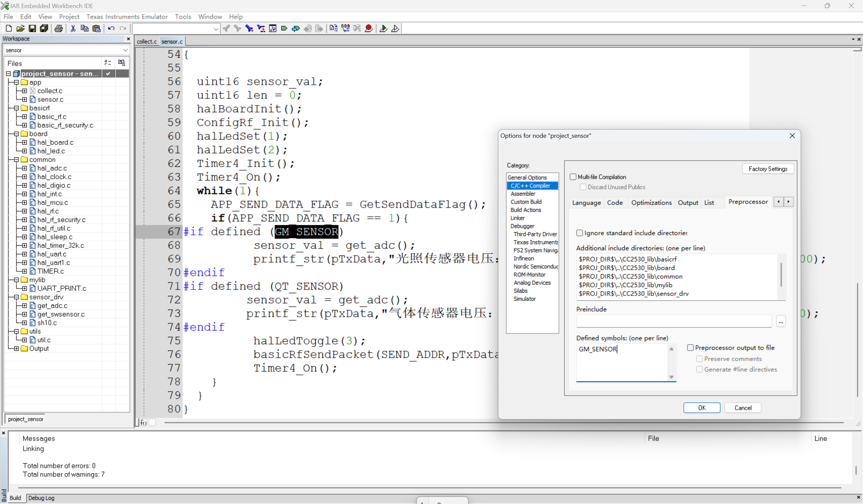The width and height of the screenshot is (863, 504).
Task: Click the Undo arrow icon
Action: tap(111, 28)
